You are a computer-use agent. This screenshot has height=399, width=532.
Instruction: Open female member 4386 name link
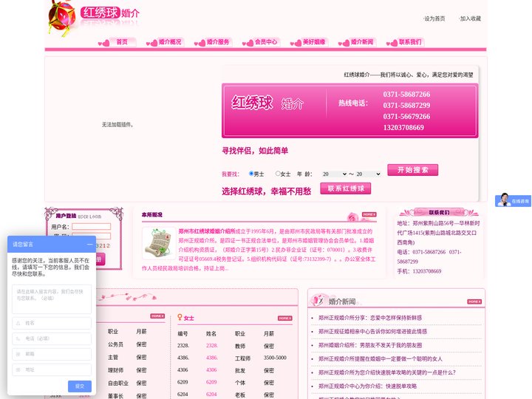212,358
